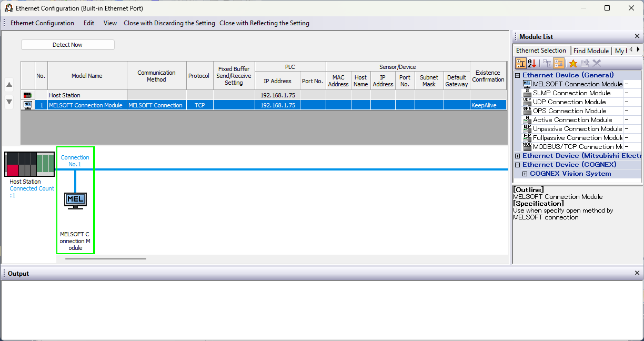Expand Ethernet Device (Mitsubishi Electric) group

coord(518,156)
